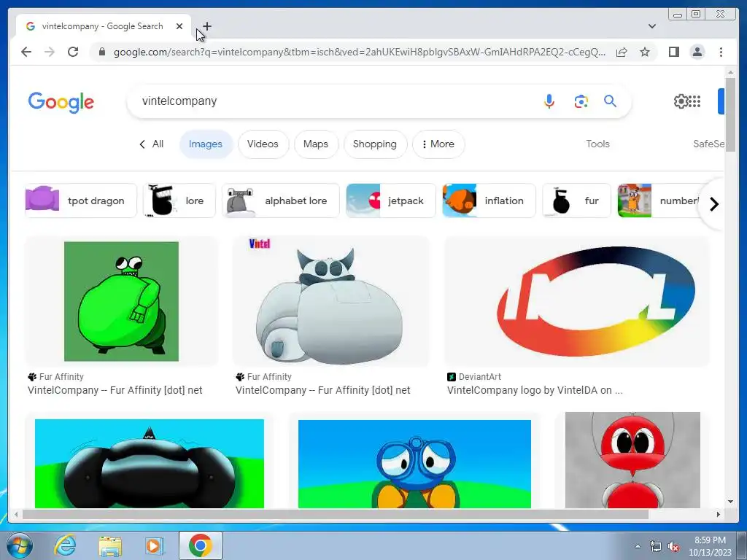This screenshot has height=560, width=747.
Task: Bookmark this page with the star icon
Action: [x=645, y=52]
